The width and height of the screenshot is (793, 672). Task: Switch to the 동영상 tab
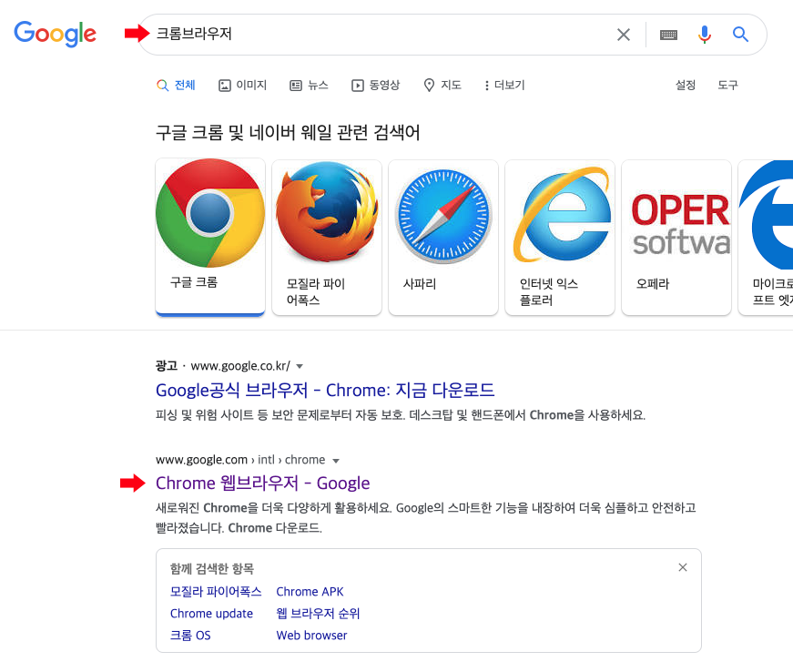pos(376,85)
